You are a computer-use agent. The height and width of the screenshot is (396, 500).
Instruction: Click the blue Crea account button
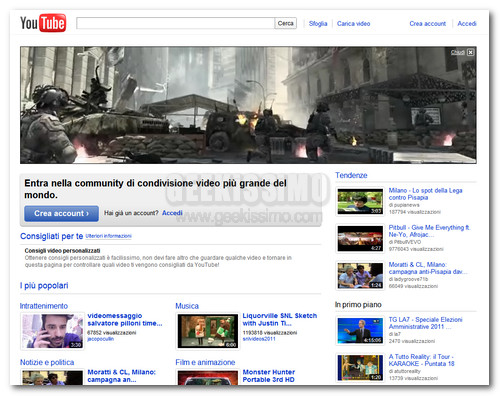tap(61, 213)
